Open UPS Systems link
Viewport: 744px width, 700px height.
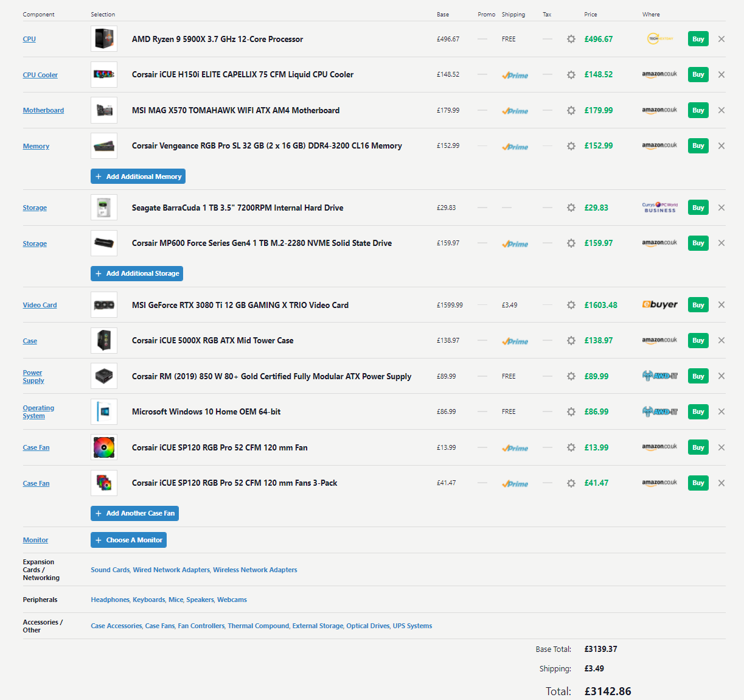coord(412,626)
